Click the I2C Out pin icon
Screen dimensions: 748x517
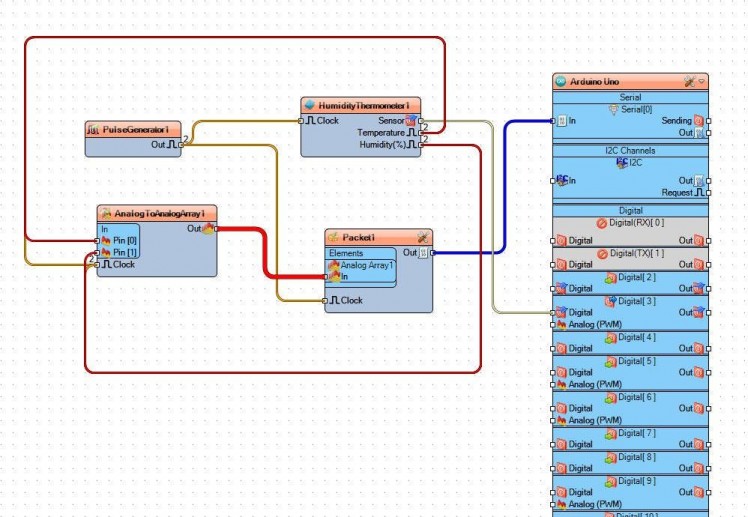pos(699,181)
